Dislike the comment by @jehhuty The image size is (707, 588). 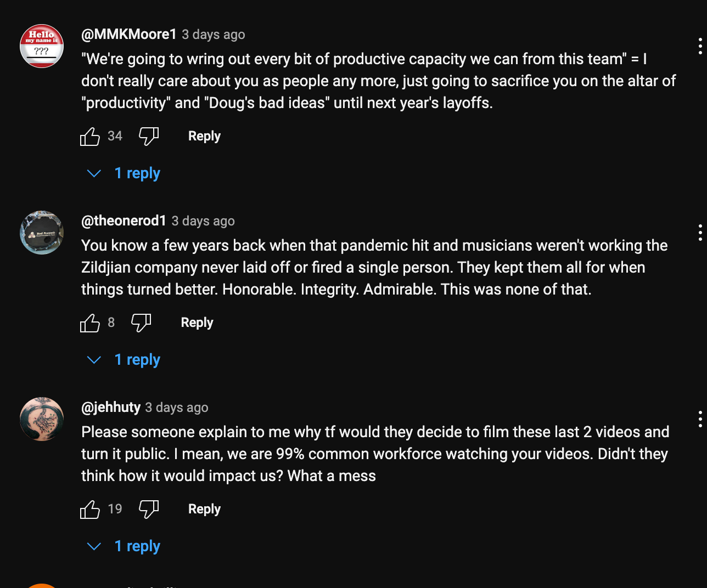(x=149, y=509)
